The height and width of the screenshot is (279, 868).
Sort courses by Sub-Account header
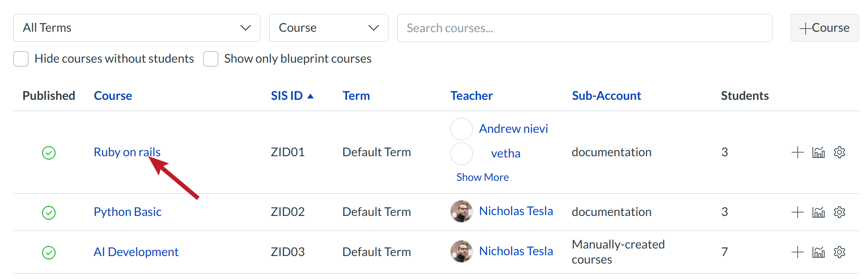pos(606,96)
